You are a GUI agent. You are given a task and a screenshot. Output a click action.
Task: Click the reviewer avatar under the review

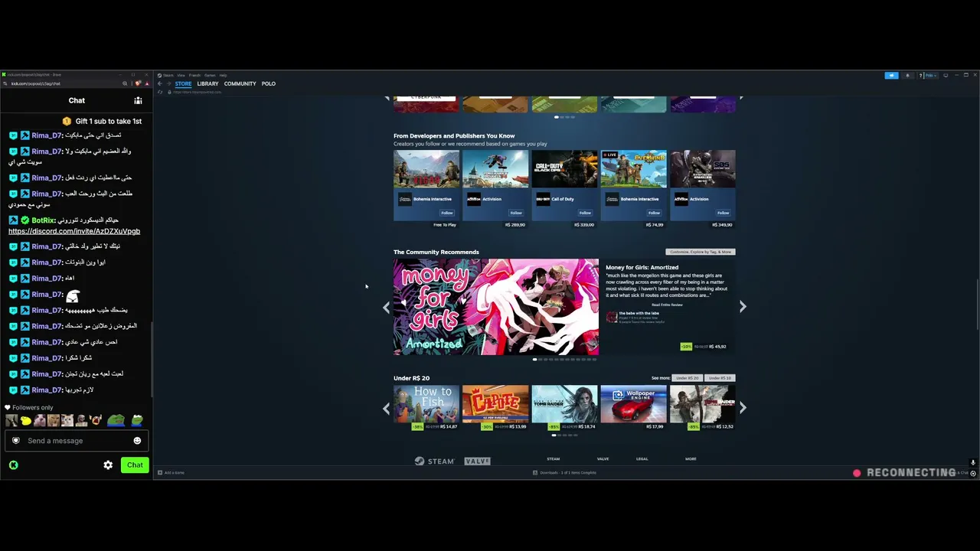[x=612, y=317]
